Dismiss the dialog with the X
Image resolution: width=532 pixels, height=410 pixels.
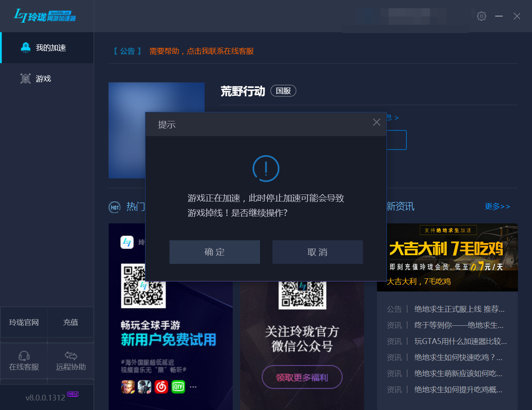click(x=376, y=122)
